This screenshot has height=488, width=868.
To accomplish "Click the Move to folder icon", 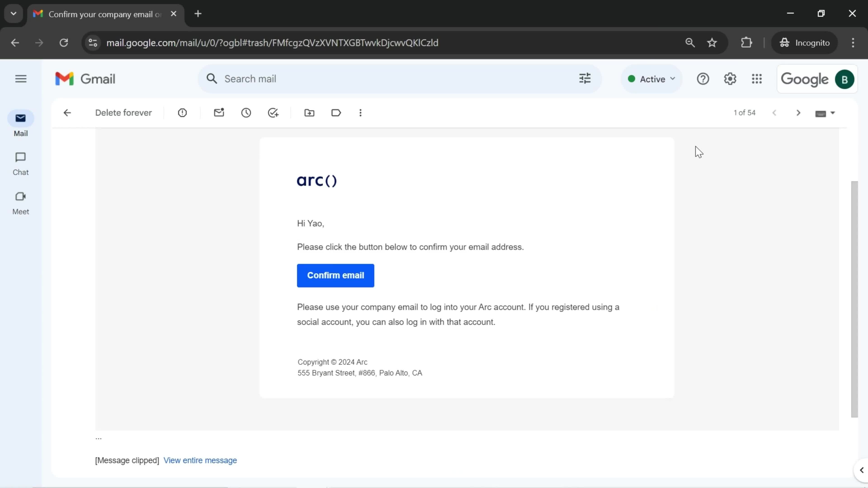I will click(x=310, y=113).
